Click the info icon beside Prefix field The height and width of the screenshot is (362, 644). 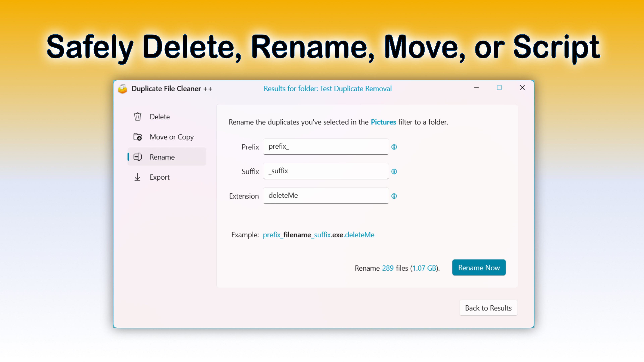click(394, 147)
